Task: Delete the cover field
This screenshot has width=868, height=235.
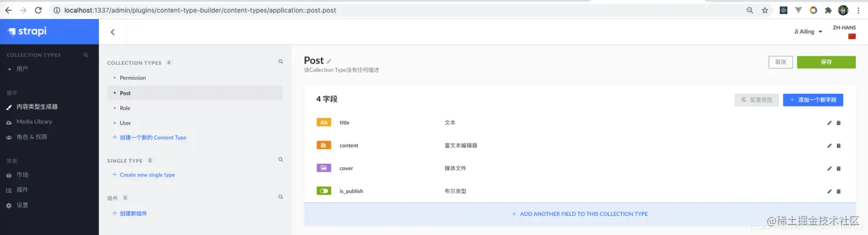Action: (839, 168)
